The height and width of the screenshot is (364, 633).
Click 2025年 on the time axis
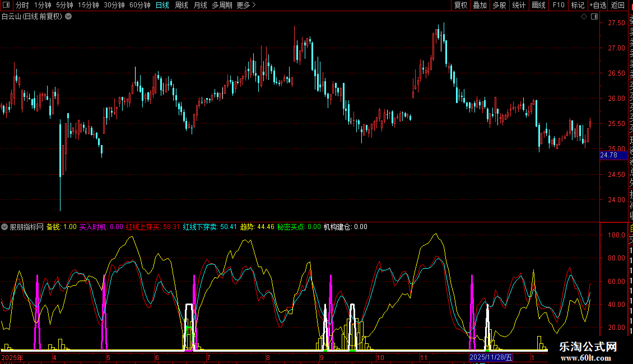click(12, 357)
